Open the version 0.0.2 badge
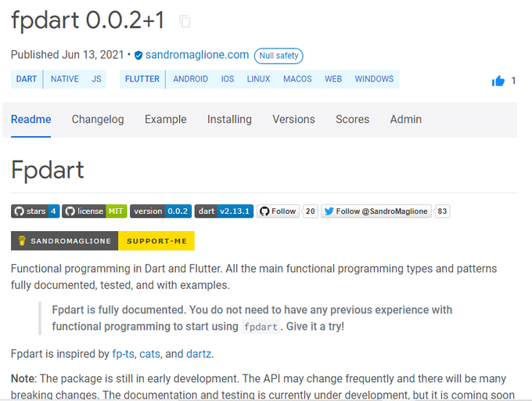The height and width of the screenshot is (401, 532). pyautogui.click(x=161, y=211)
